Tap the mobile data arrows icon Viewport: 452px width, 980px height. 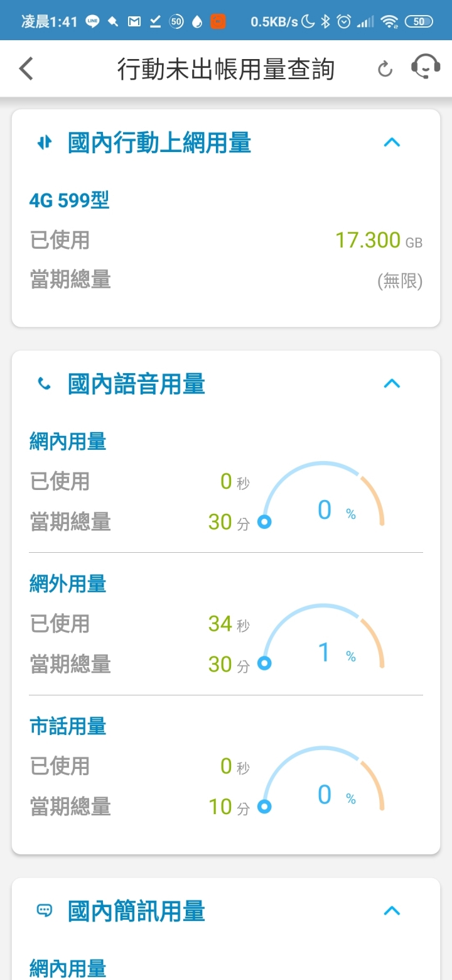44,143
